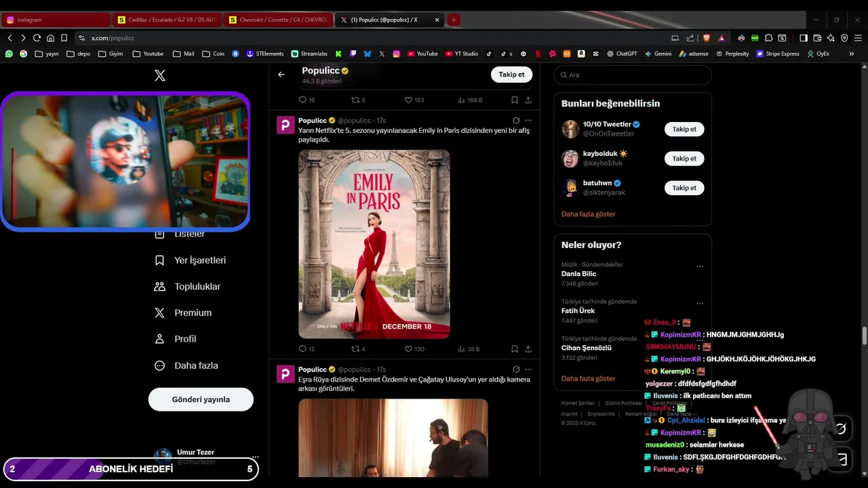The image size is (868, 488).
Task: Click Daha fazla göster under trends
Action: tap(588, 378)
